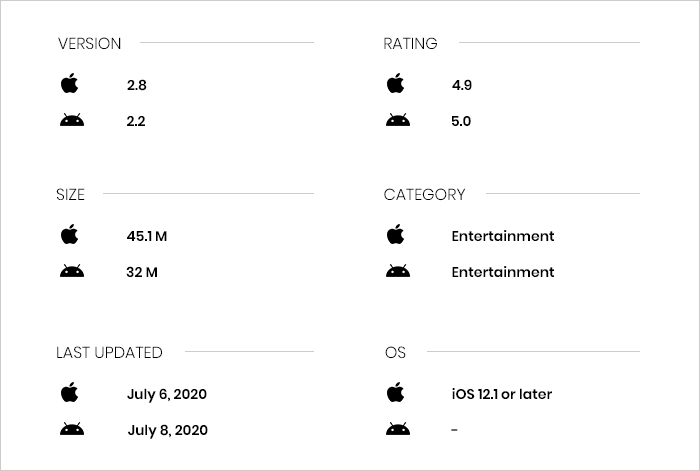Click the Apple icon under Rating
Image resolution: width=700 pixels, height=471 pixels.
pyautogui.click(x=396, y=83)
